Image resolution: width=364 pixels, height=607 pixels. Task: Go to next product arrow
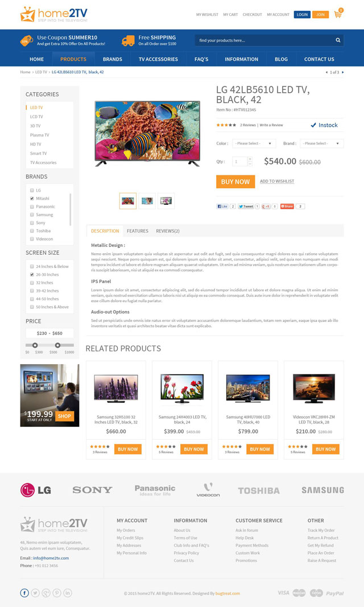click(343, 72)
